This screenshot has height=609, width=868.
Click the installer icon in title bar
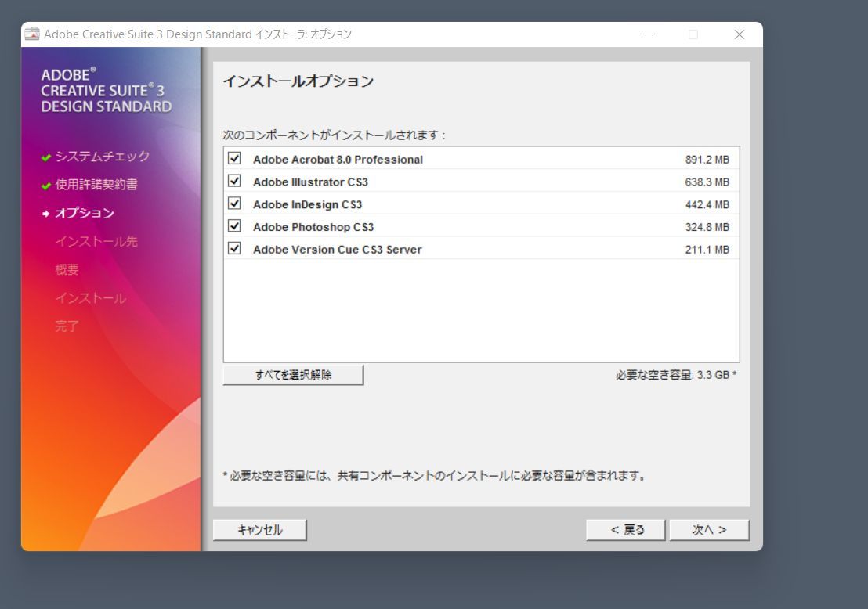[31, 34]
